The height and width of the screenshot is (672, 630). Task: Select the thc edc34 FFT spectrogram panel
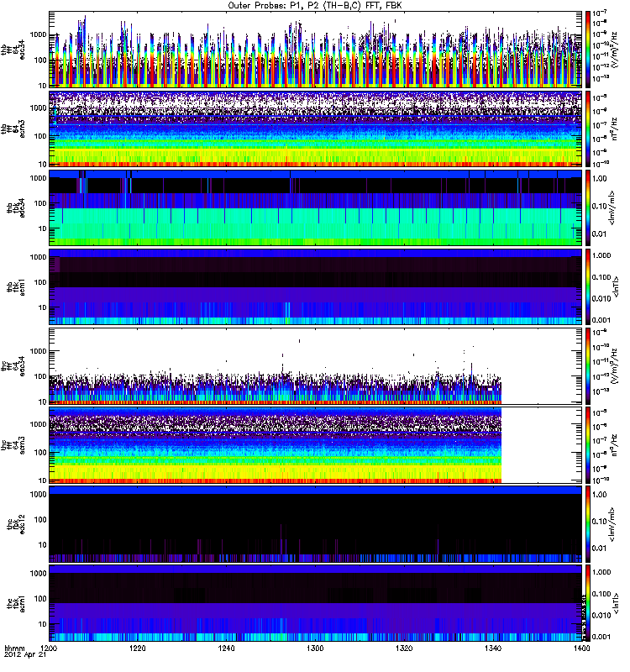316,365
